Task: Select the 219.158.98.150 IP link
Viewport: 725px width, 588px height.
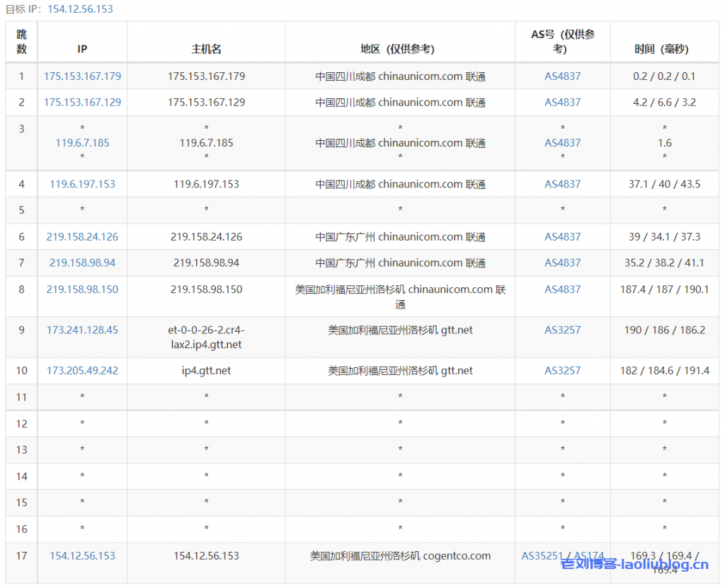Action: point(82,289)
